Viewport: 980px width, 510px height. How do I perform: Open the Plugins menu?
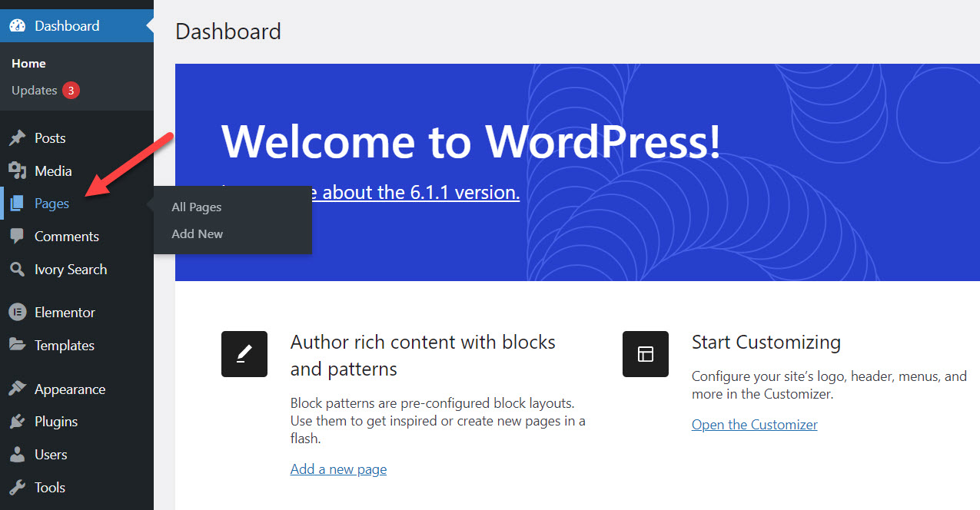77,422
